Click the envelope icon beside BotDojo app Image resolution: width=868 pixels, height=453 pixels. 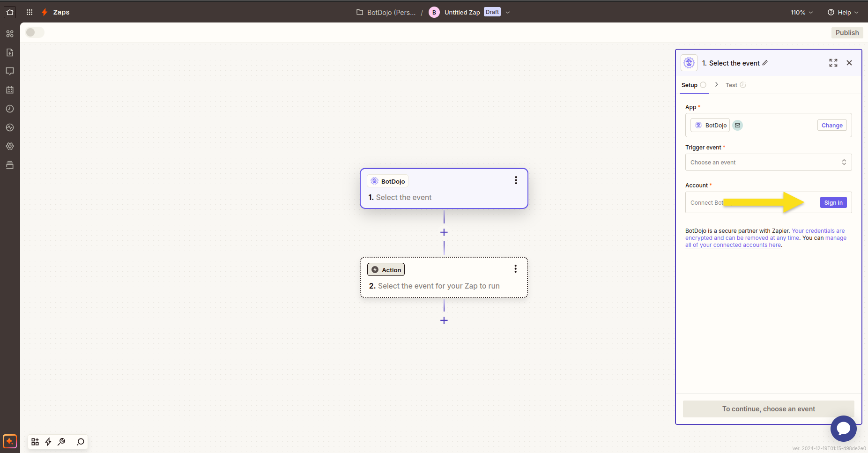coord(738,125)
